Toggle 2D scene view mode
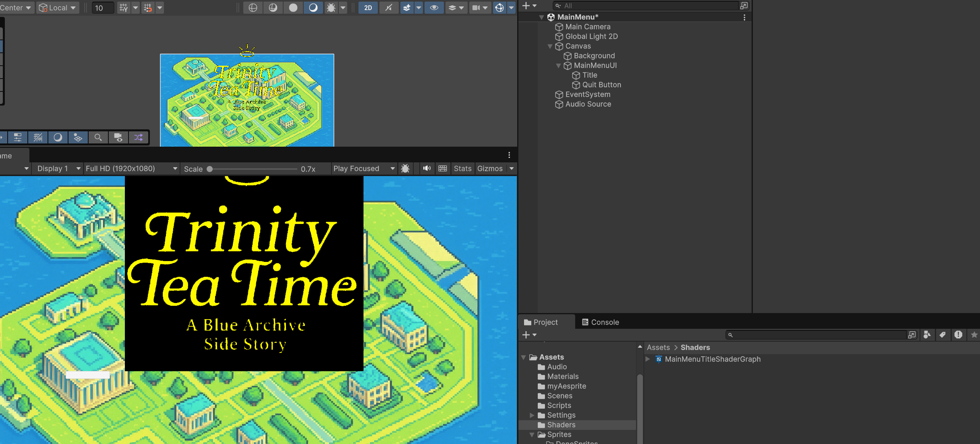The image size is (980, 444). 368,8
